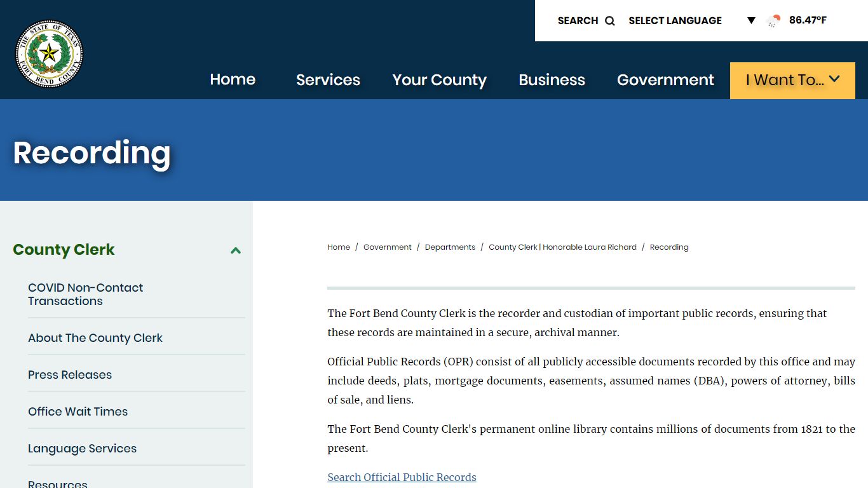Click Home in the breadcrumb
The height and width of the screenshot is (488, 868).
point(339,247)
